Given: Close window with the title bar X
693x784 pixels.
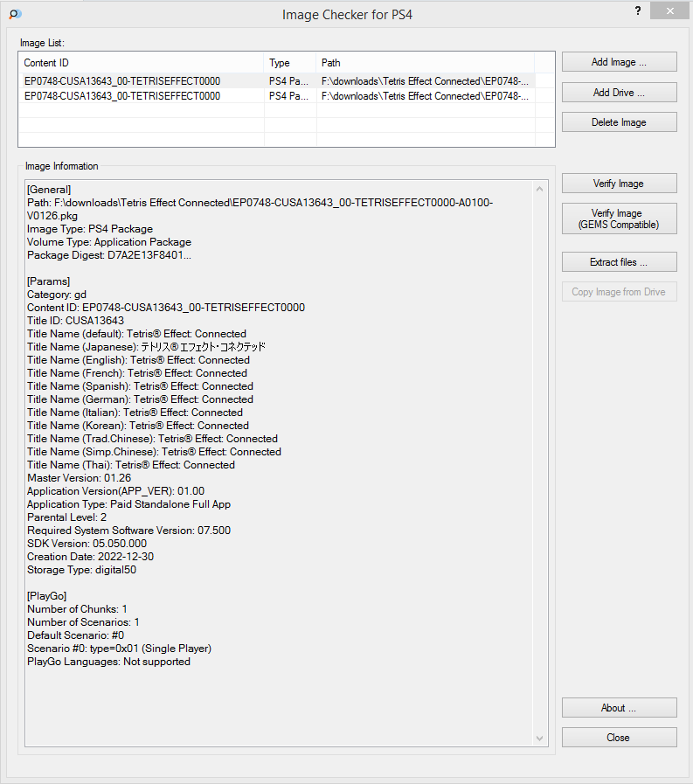Looking at the screenshot, I should click(670, 11).
